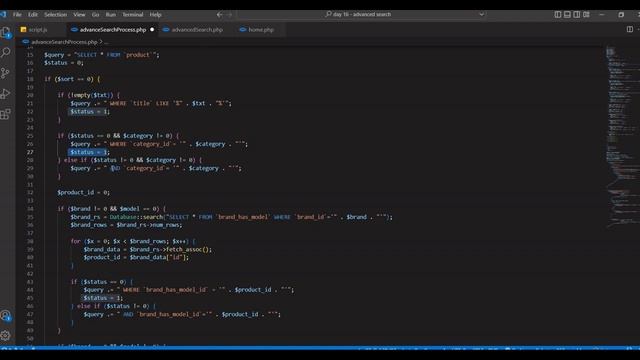Viewport: 640px width, 360px height.
Task: Click line number 43 in the gutter
Action: tap(30, 282)
